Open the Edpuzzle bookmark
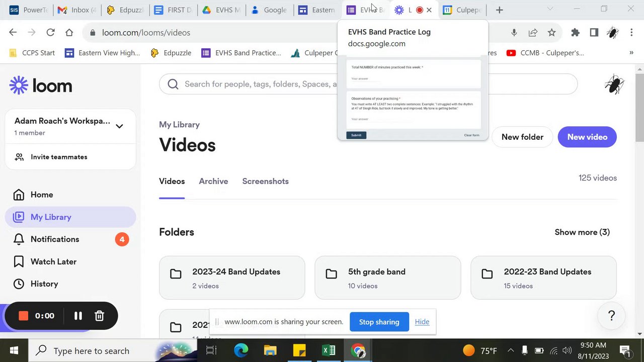644x362 pixels. pyautogui.click(x=171, y=53)
